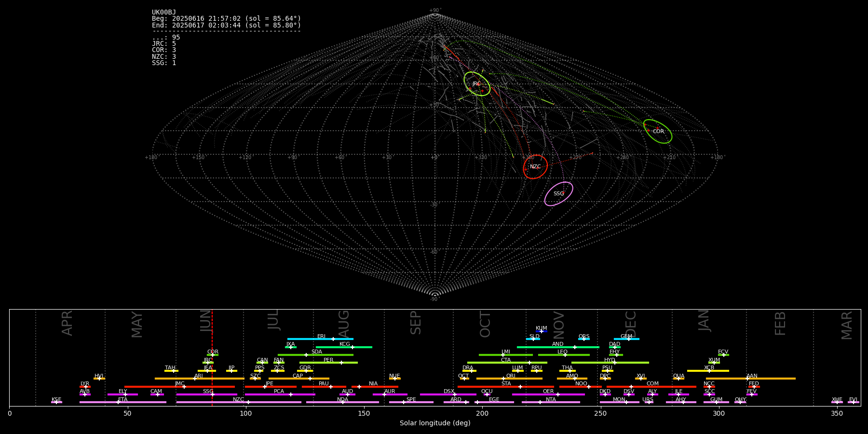The image size is (868, 434).
Task: Click the KUM shower bar in the timeline
Action: (542, 331)
